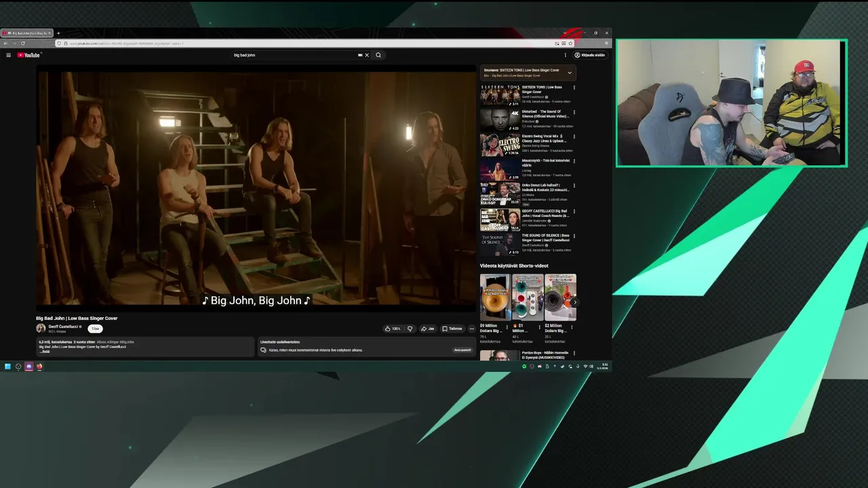868x488 pixels.
Task: Go to YouTube home via logo
Action: (x=28, y=55)
